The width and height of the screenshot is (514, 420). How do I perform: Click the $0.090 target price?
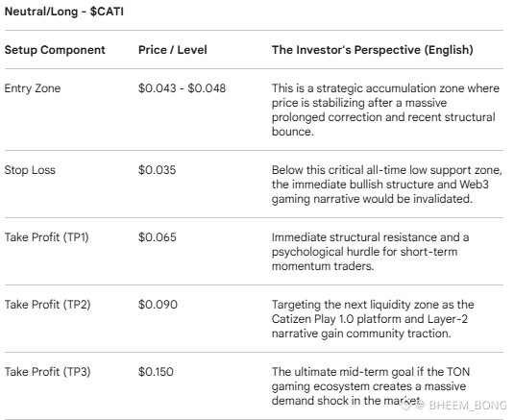coord(158,305)
